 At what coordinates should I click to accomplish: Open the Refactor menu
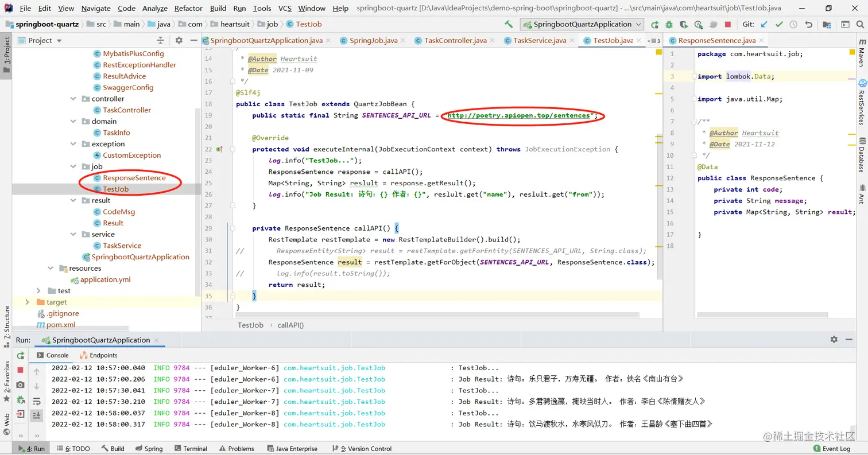(x=188, y=8)
